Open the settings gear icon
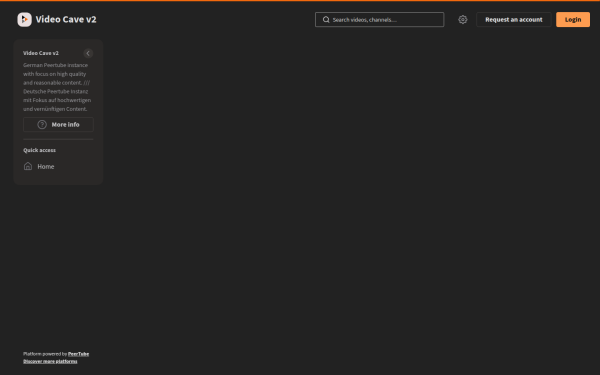This screenshot has width=600, height=375. pos(463,20)
